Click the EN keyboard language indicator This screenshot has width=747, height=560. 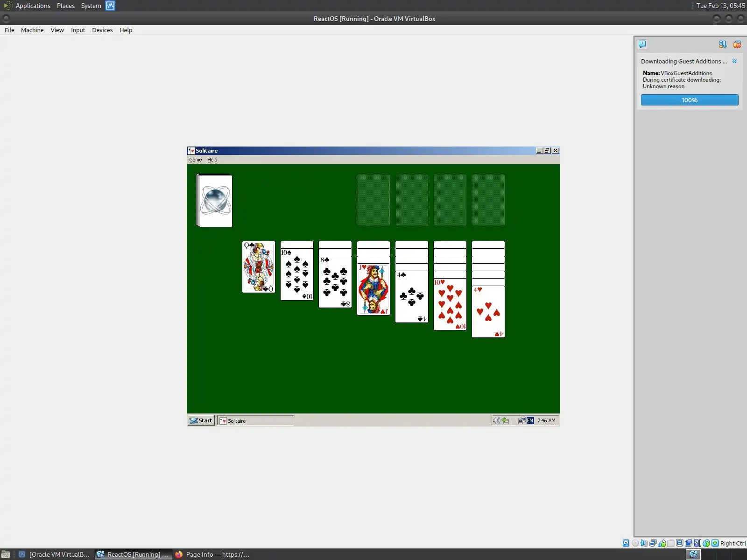tap(530, 420)
